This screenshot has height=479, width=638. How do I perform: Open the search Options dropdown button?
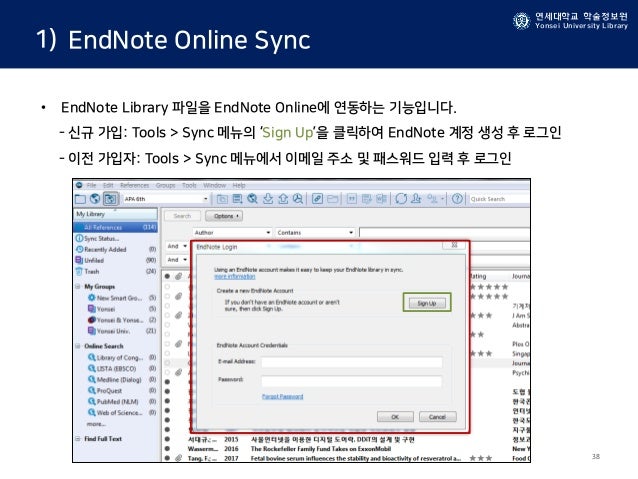[224, 216]
